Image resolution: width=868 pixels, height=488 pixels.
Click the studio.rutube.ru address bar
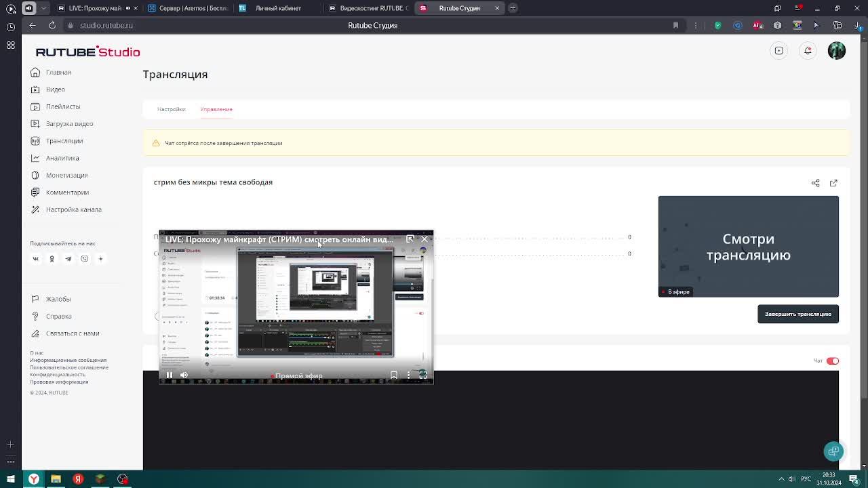106,25
